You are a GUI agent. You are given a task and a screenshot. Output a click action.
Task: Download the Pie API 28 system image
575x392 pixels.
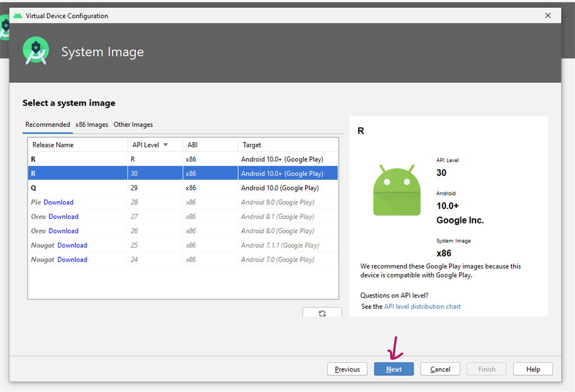click(x=58, y=202)
